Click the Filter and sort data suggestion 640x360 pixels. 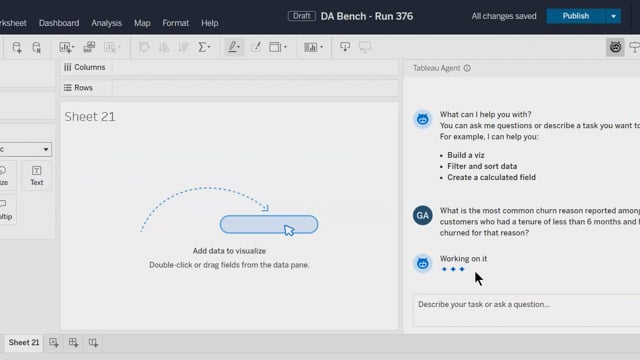482,166
